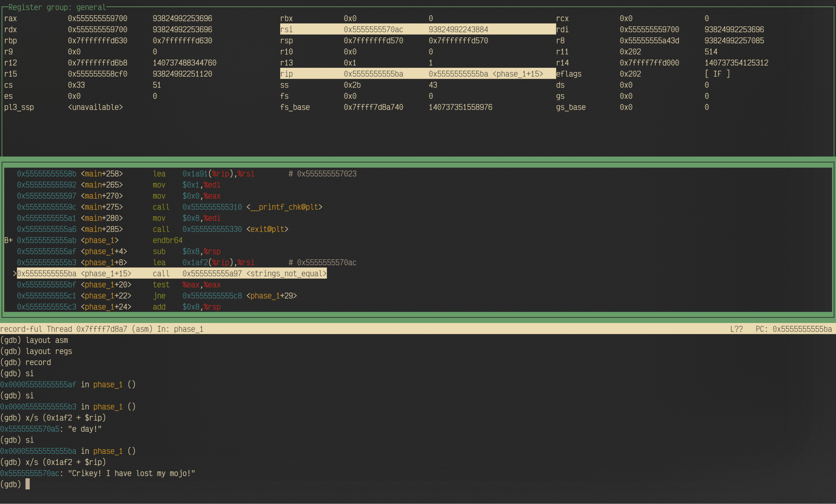Click the current-instruction arrow marker at phase_1+15

pyautogui.click(x=15, y=274)
